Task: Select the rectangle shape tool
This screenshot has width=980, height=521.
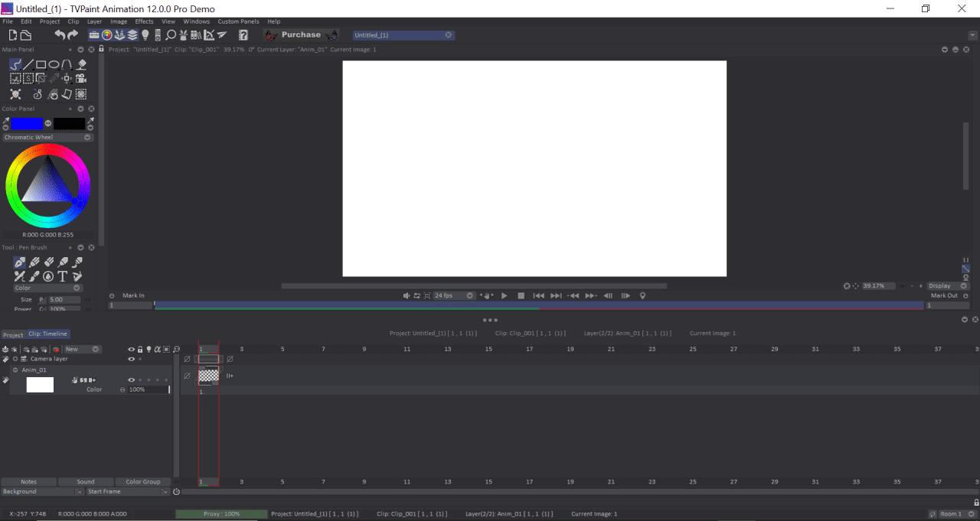Action: pos(41,64)
